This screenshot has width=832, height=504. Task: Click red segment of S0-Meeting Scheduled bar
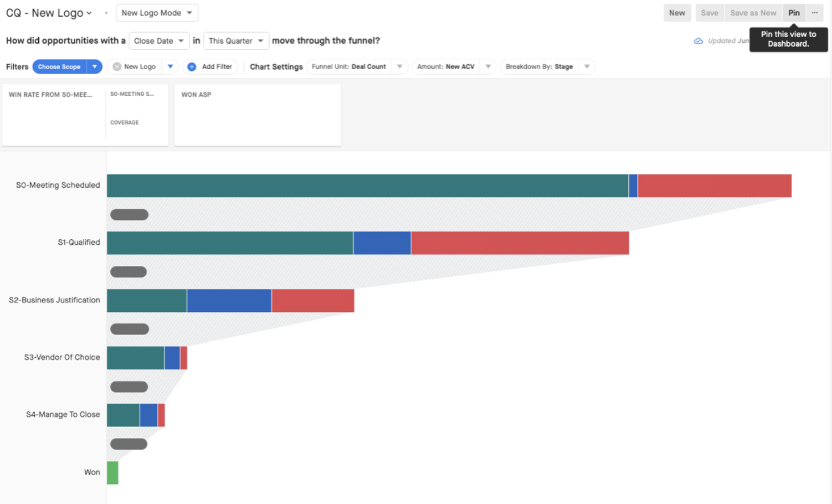(715, 186)
